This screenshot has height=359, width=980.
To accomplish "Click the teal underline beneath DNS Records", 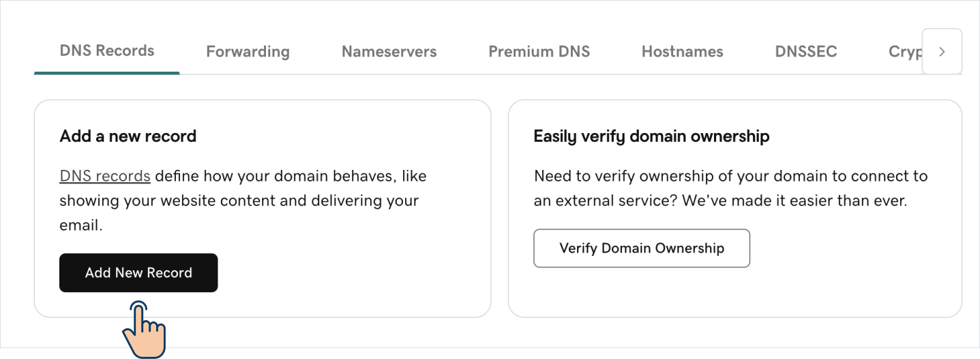I will (107, 72).
